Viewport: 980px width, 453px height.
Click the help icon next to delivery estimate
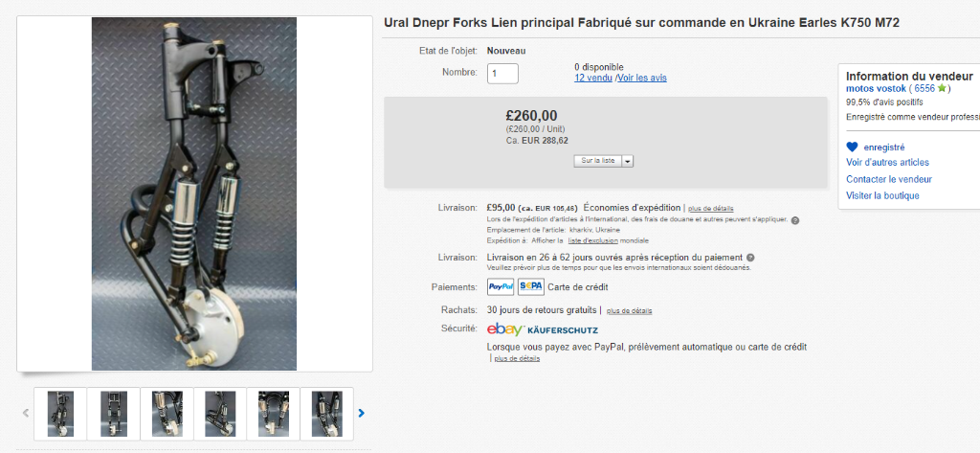tap(750, 257)
